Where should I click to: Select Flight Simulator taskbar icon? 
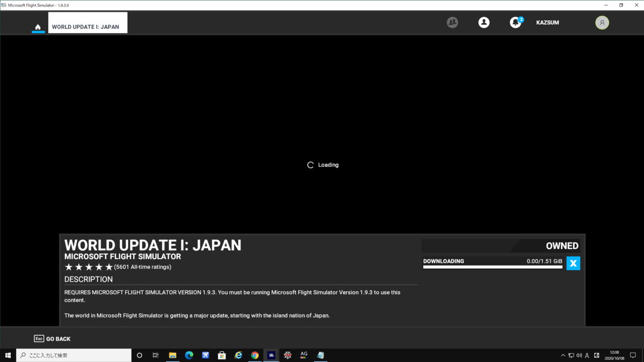tap(272, 355)
